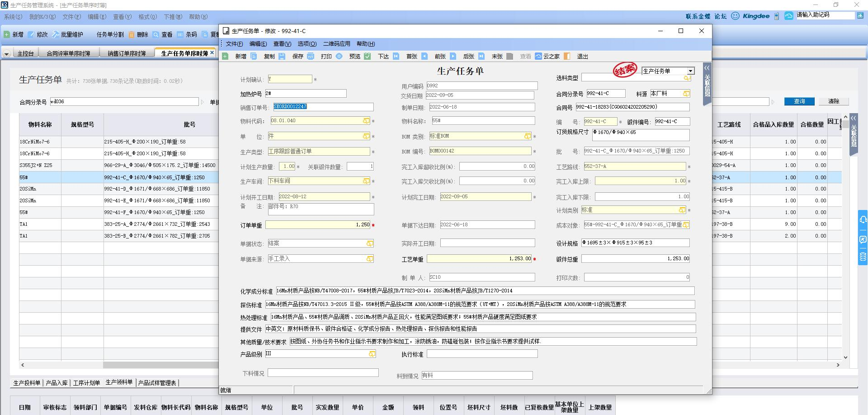The image size is (868, 415).
Task: Switch to the 销售订单序时簿 tab
Action: point(127,53)
